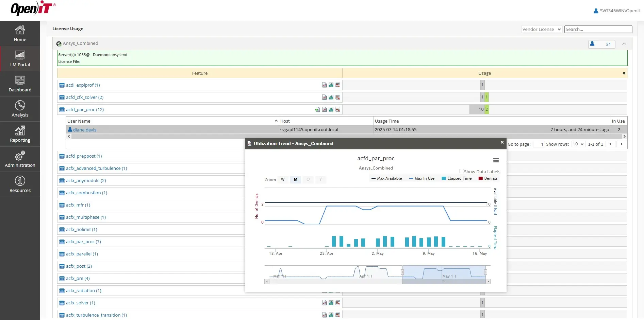Open acfx_par_proc (7) feature link

tap(83, 242)
